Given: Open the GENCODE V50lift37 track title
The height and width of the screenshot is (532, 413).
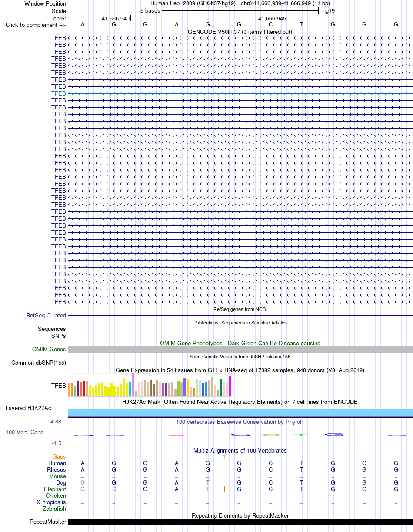Looking at the screenshot, I should coord(240,32).
